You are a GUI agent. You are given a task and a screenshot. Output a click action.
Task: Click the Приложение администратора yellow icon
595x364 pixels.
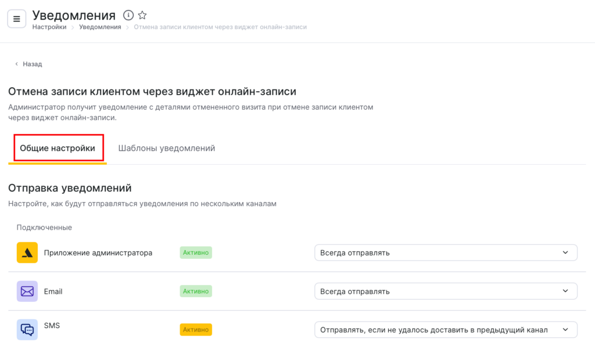27,253
